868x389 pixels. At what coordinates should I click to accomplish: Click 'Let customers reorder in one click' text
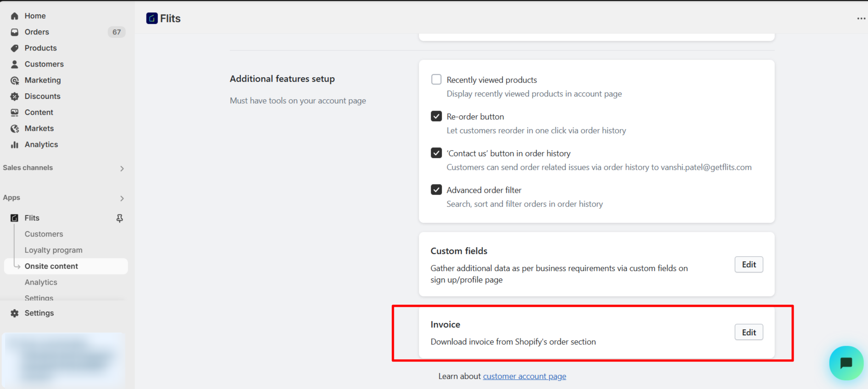click(536, 130)
